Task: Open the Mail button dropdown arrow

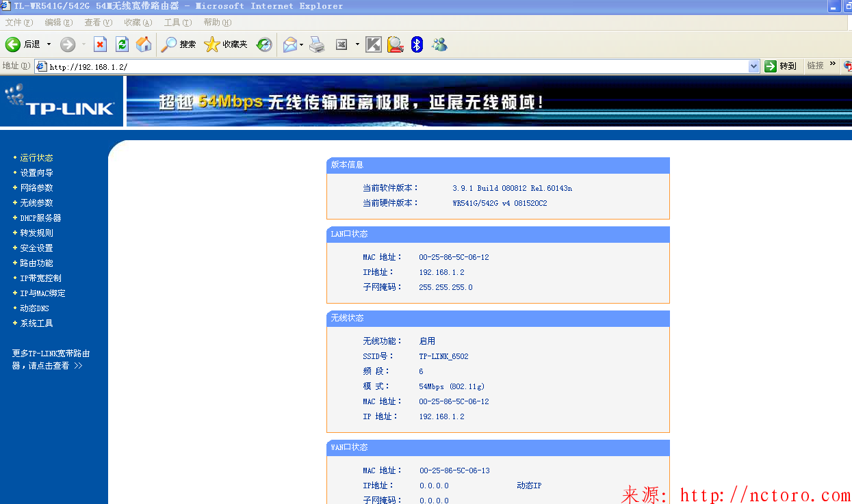Action: (x=302, y=44)
